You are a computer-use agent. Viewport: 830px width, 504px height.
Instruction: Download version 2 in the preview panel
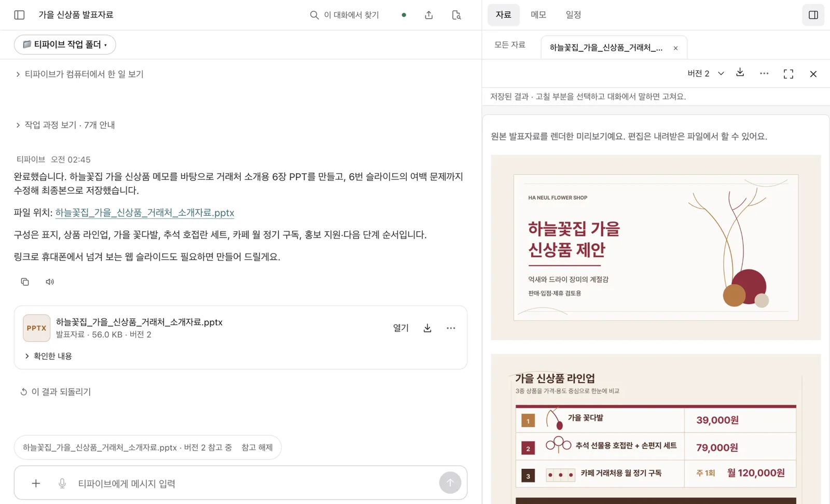[x=740, y=73]
